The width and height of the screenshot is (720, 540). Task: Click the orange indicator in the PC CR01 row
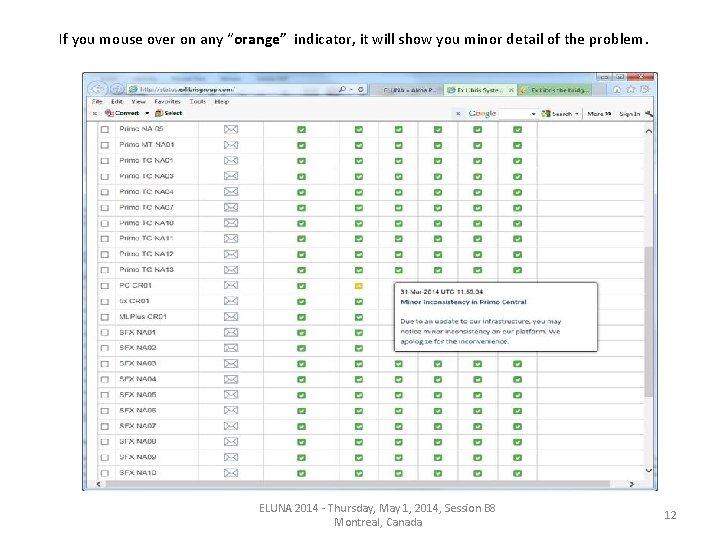359,286
